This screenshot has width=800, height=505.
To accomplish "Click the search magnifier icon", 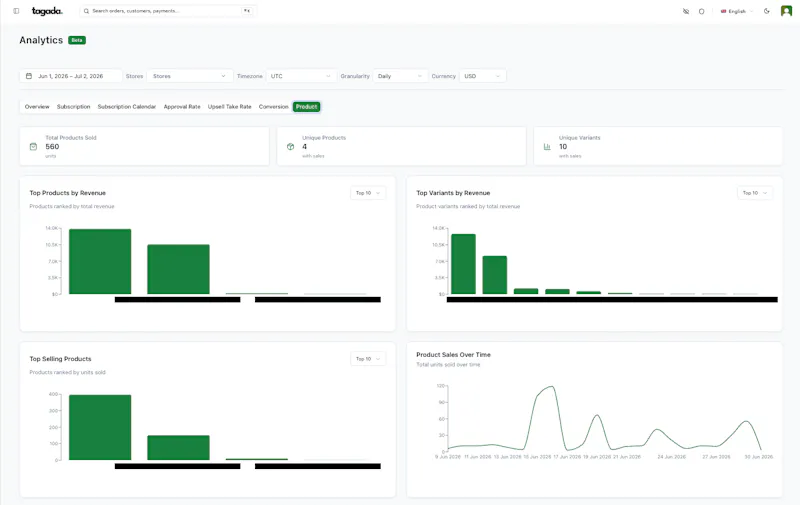I will tap(86, 11).
